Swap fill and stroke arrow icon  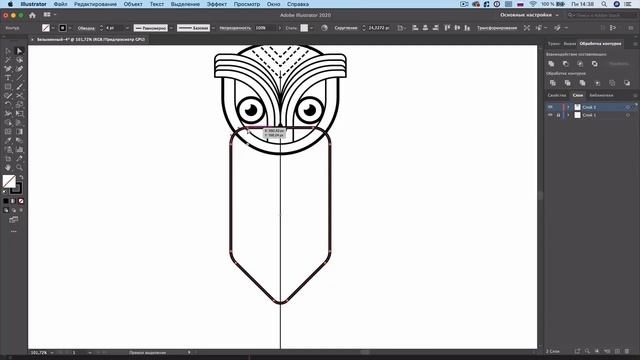coord(21,178)
